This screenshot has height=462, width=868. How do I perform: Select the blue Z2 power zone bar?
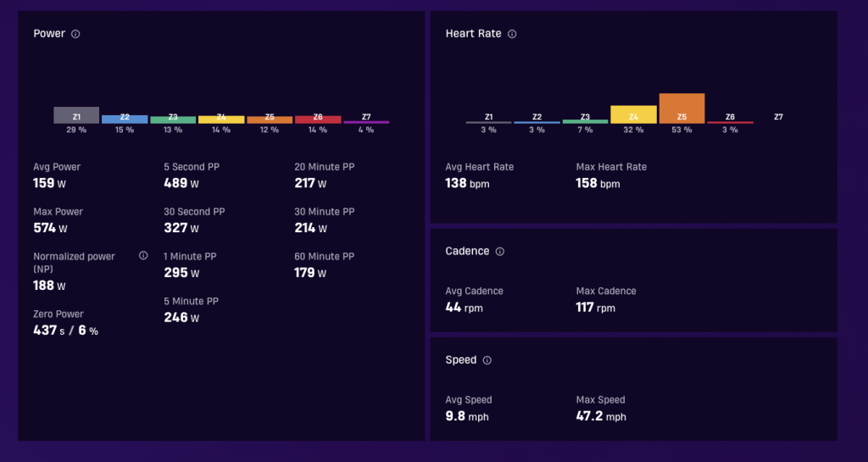click(x=125, y=119)
